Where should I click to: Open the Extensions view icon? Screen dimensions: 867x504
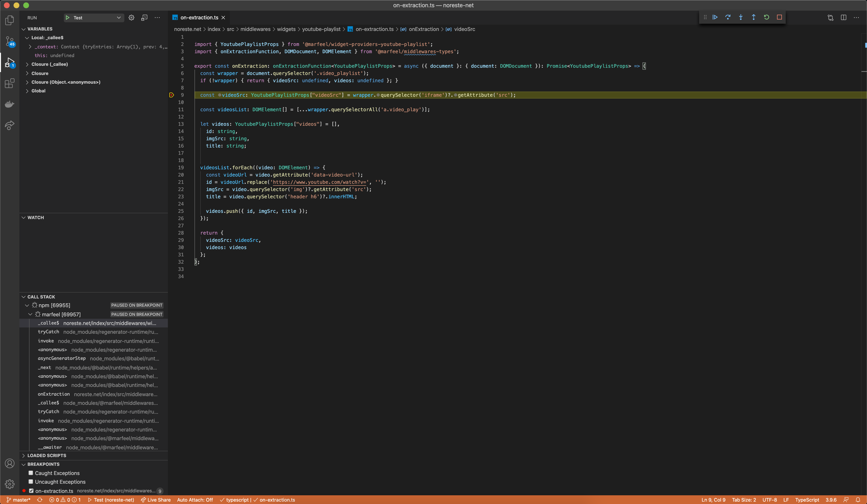(10, 83)
